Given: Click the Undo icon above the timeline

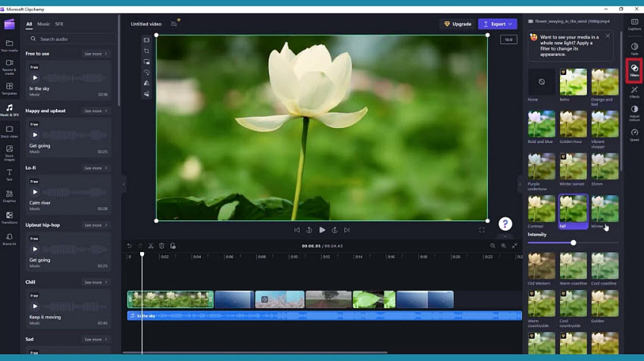Looking at the screenshot, I should (x=130, y=246).
